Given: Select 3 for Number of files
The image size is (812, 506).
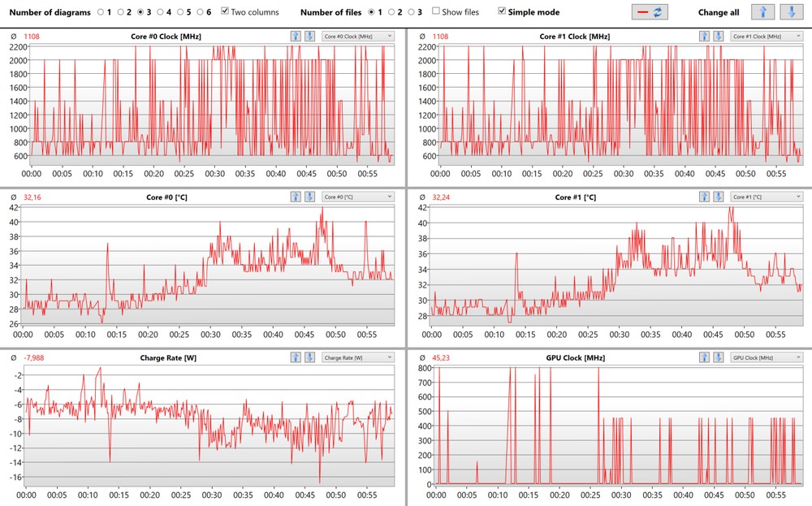Looking at the screenshot, I should 412,12.
